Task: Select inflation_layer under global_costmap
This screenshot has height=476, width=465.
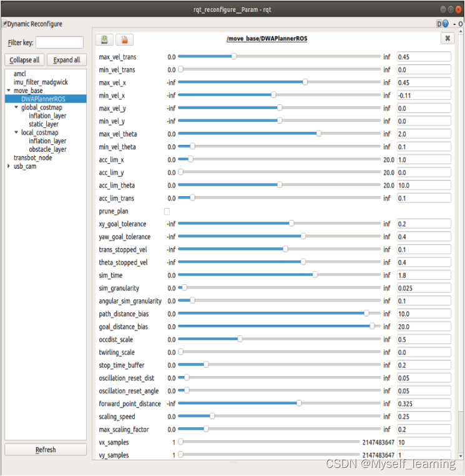Action: pos(47,116)
